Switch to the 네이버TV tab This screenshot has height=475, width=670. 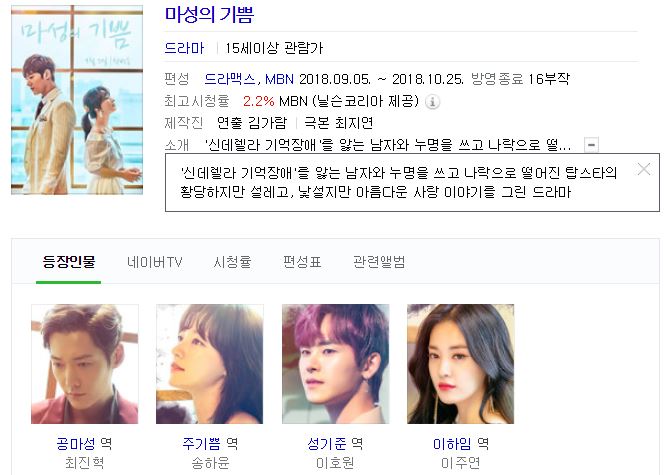[155, 261]
